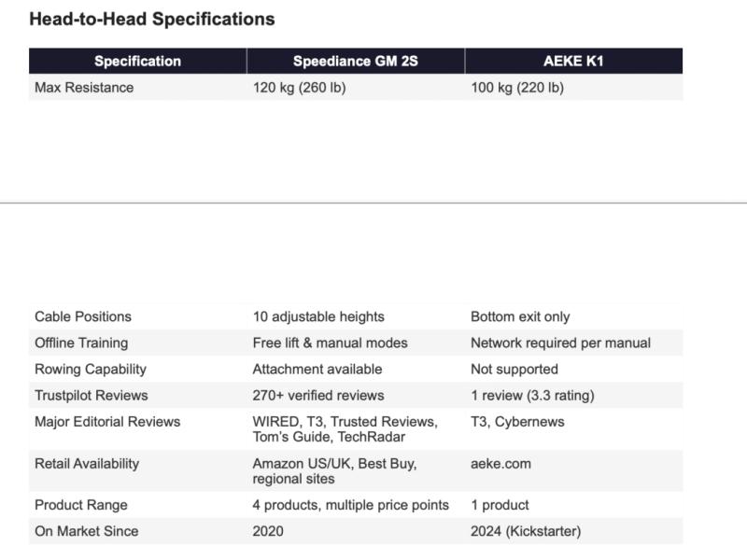
Task: Click the 100 kg (220 lb) cell
Action: coord(517,88)
